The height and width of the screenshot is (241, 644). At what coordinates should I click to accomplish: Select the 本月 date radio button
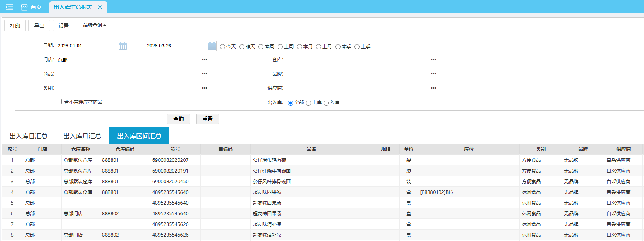(x=299, y=47)
